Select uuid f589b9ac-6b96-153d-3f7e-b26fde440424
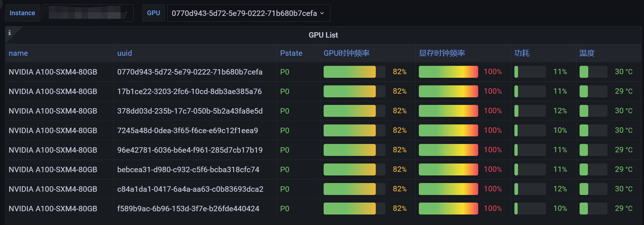644x225 pixels. pos(188,209)
